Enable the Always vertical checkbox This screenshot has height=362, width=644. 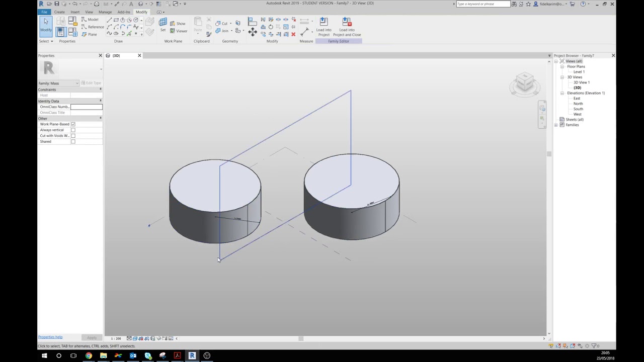73,130
